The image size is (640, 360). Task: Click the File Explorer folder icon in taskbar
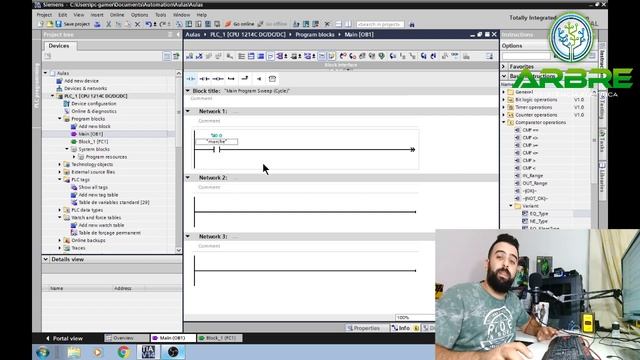point(74,351)
